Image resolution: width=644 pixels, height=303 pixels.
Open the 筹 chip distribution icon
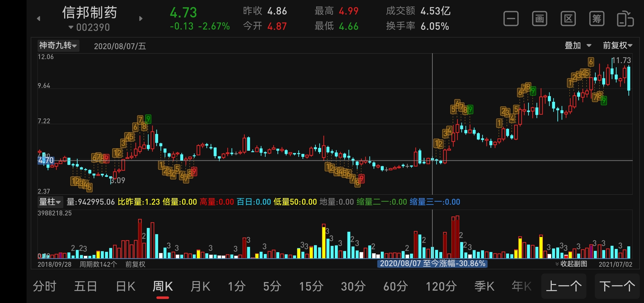(x=597, y=19)
